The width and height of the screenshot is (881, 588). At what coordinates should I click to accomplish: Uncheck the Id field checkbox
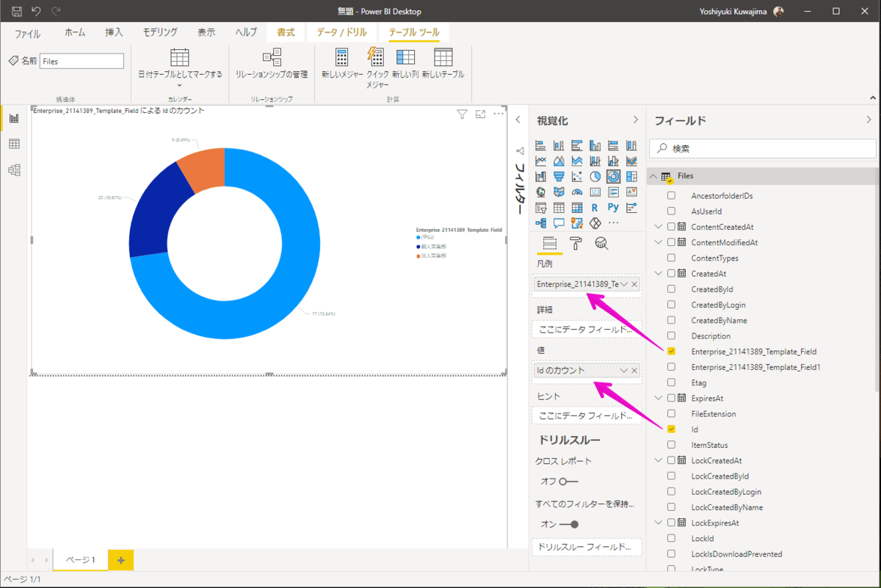(x=671, y=429)
